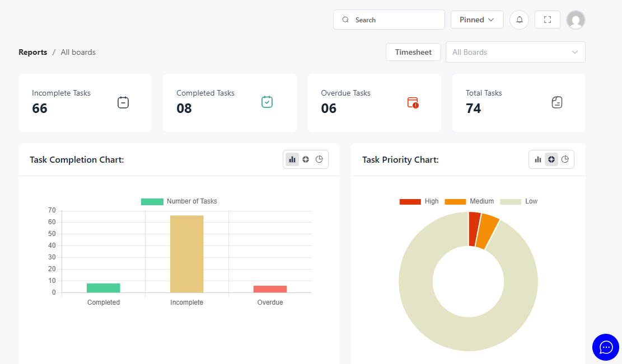Go to Reports breadcrumb

[32, 52]
